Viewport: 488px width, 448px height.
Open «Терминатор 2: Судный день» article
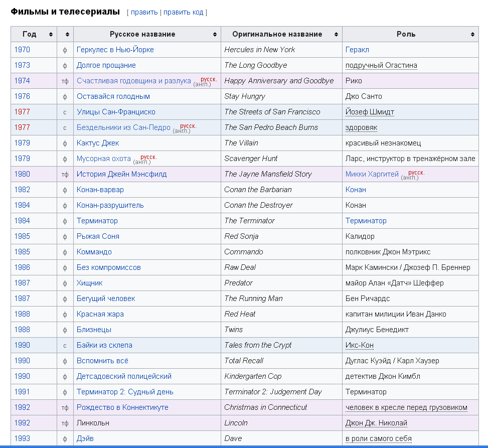[125, 392]
